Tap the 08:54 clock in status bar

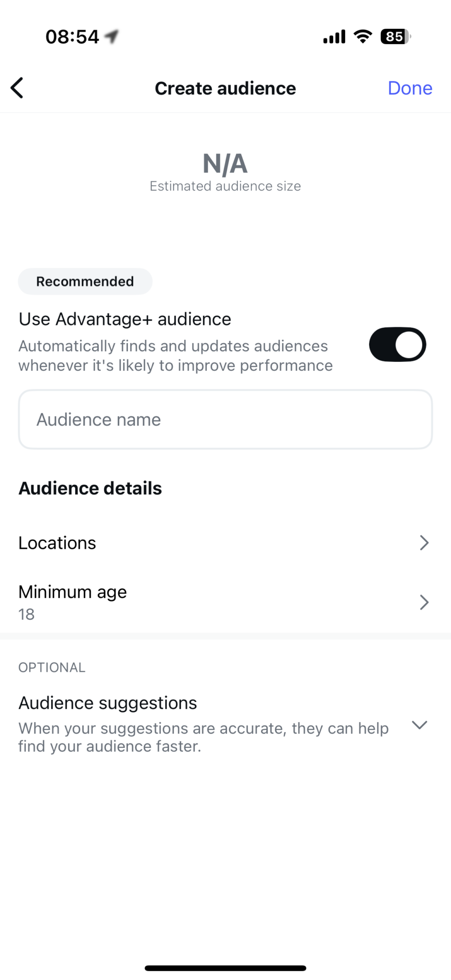[72, 37]
